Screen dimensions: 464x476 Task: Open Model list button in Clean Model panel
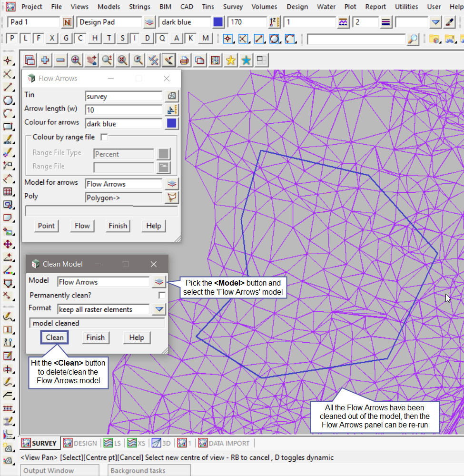click(x=158, y=282)
